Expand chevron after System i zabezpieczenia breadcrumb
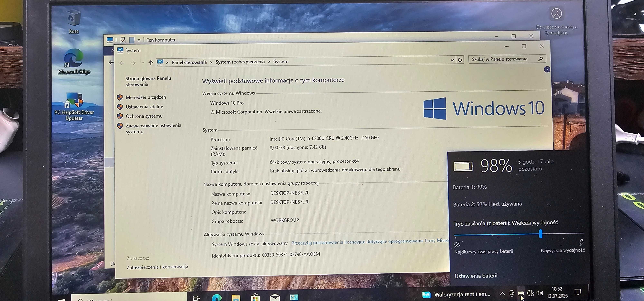Image resolution: width=644 pixels, height=301 pixels. [269, 62]
